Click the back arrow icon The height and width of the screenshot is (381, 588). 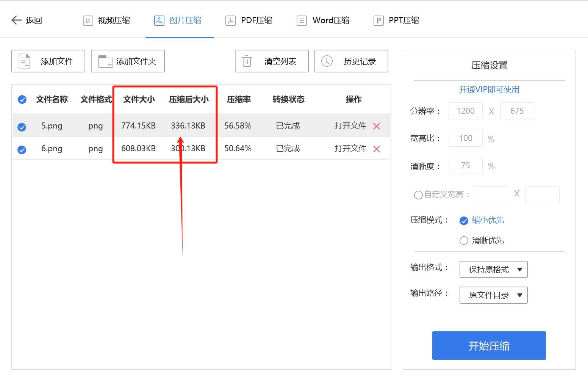pyautogui.click(x=16, y=20)
